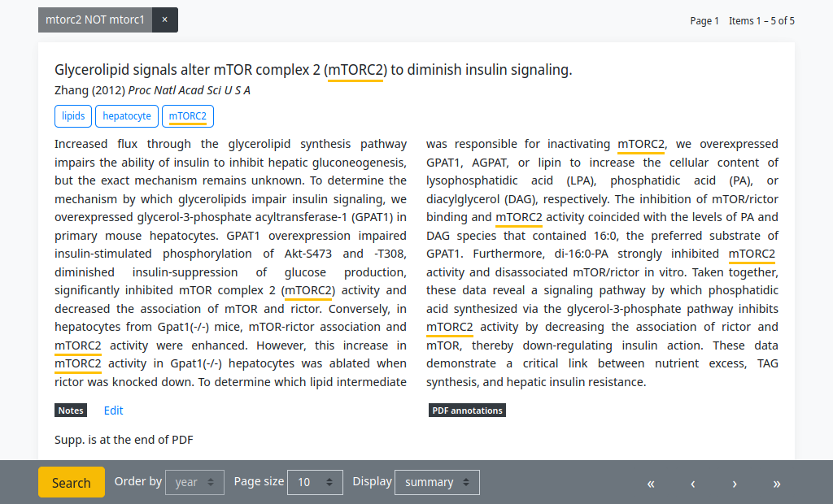Go to first page of results
Viewport: 833px width, 504px height.
tap(651, 484)
